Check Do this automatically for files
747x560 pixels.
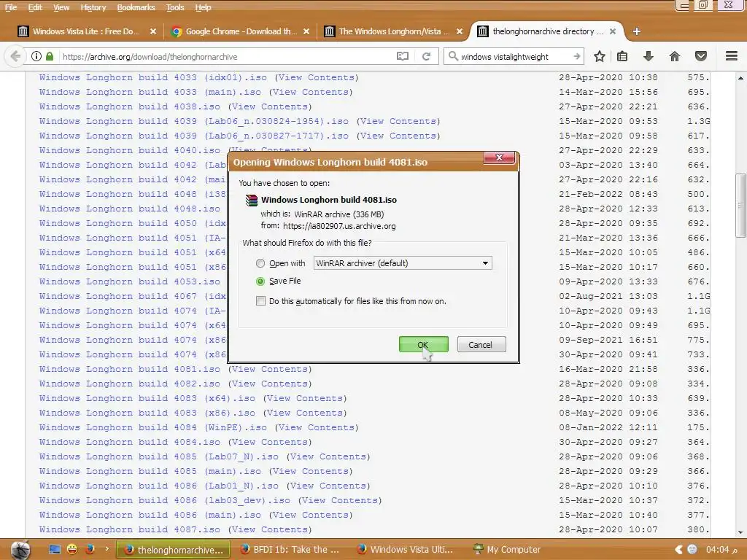[260, 301]
